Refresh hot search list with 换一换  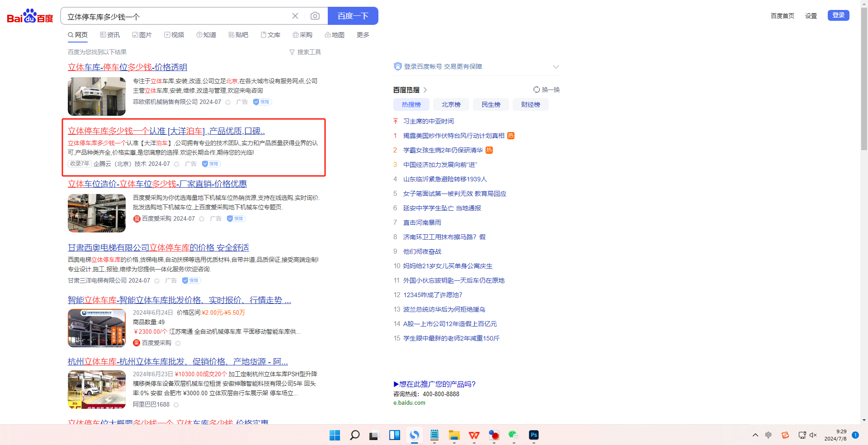tap(547, 90)
